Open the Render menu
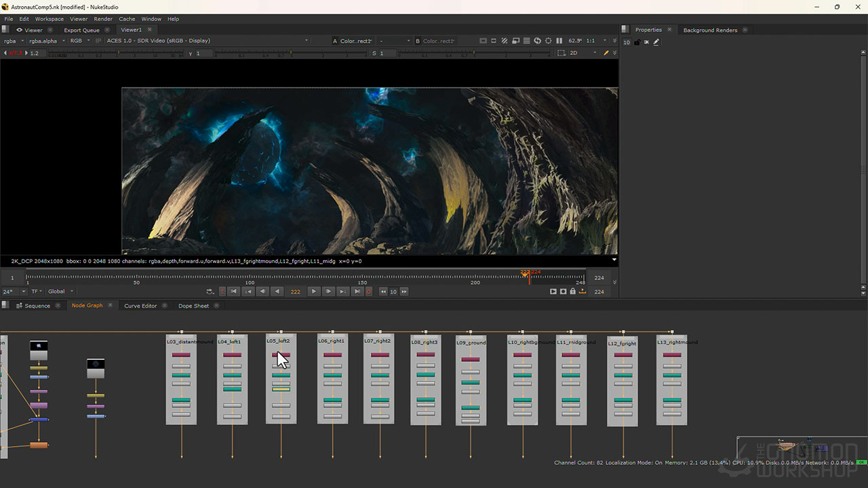 [x=103, y=19]
